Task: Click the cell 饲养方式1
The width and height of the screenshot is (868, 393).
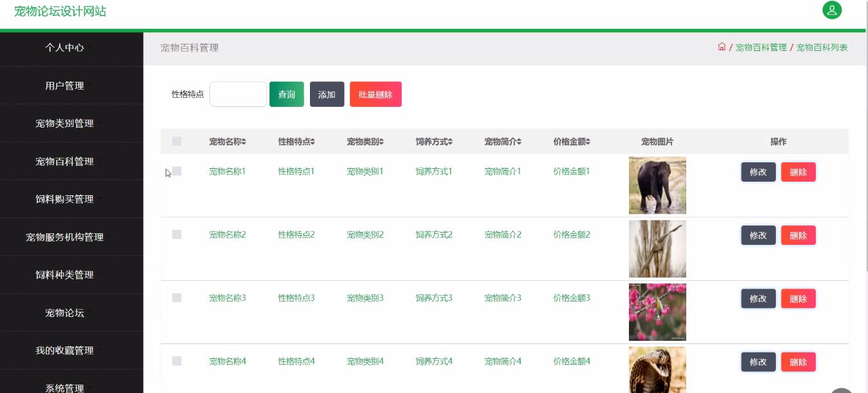Action: [x=434, y=171]
